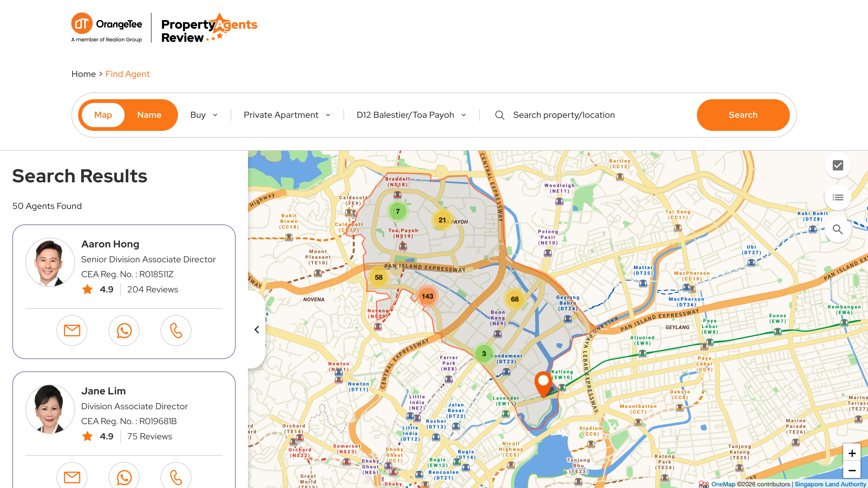Open the cluster marker showing 68
The image size is (868, 488).
tap(515, 299)
